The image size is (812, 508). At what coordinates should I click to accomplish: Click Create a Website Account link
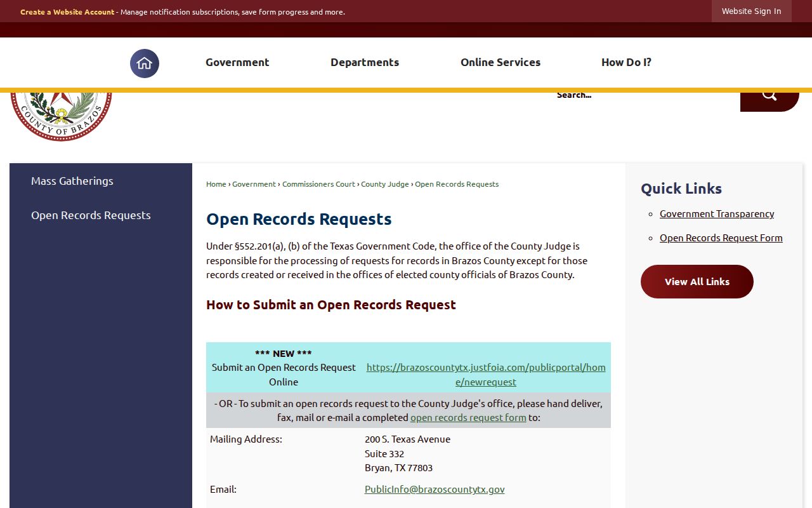[67, 12]
